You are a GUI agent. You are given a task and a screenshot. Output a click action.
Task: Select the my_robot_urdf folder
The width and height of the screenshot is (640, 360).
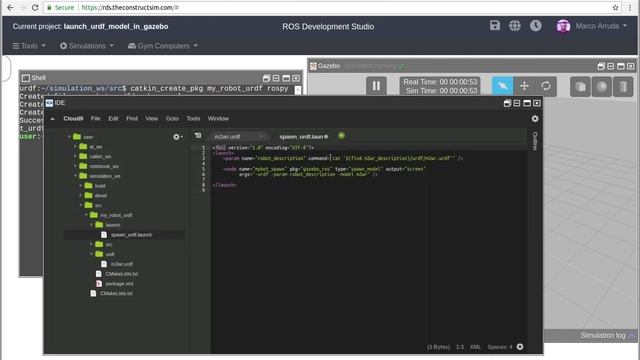[116, 215]
